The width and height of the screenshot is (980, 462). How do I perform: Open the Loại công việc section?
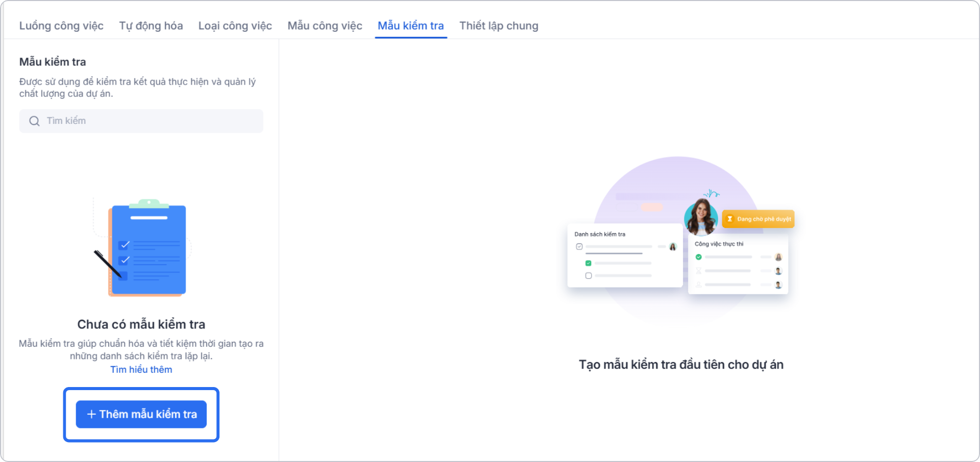[235, 25]
